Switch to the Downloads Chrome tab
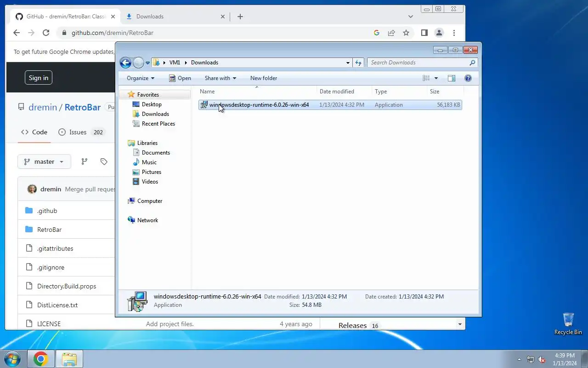588x368 pixels. (175, 17)
